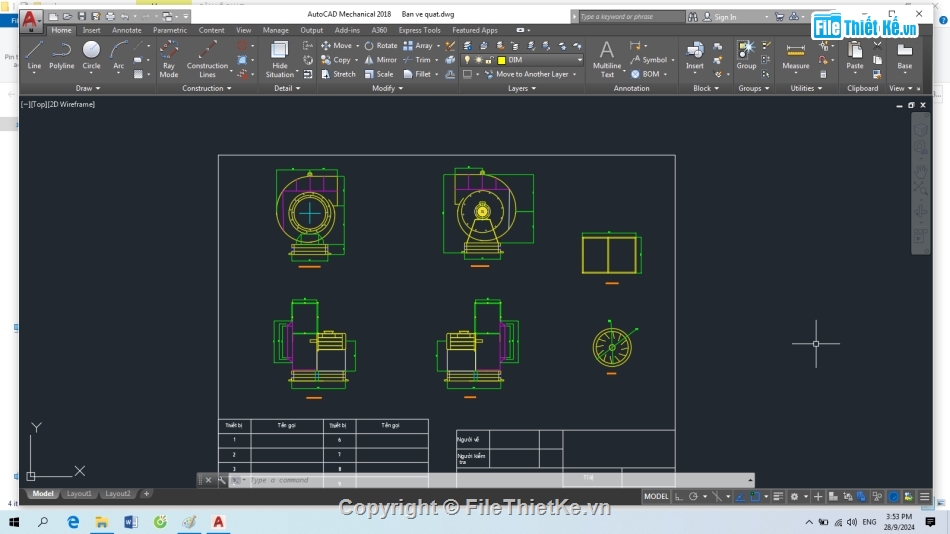
Task: Click the Rotate tool
Action: point(380,45)
